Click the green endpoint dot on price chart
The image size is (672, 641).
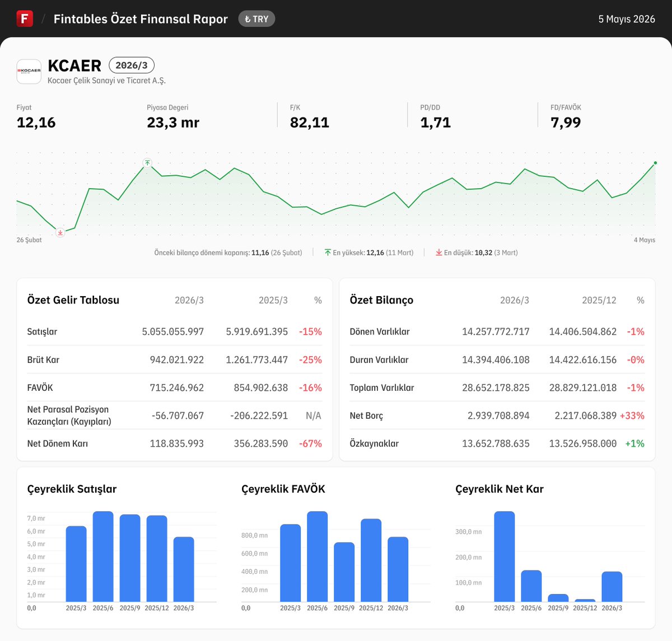[x=655, y=163]
